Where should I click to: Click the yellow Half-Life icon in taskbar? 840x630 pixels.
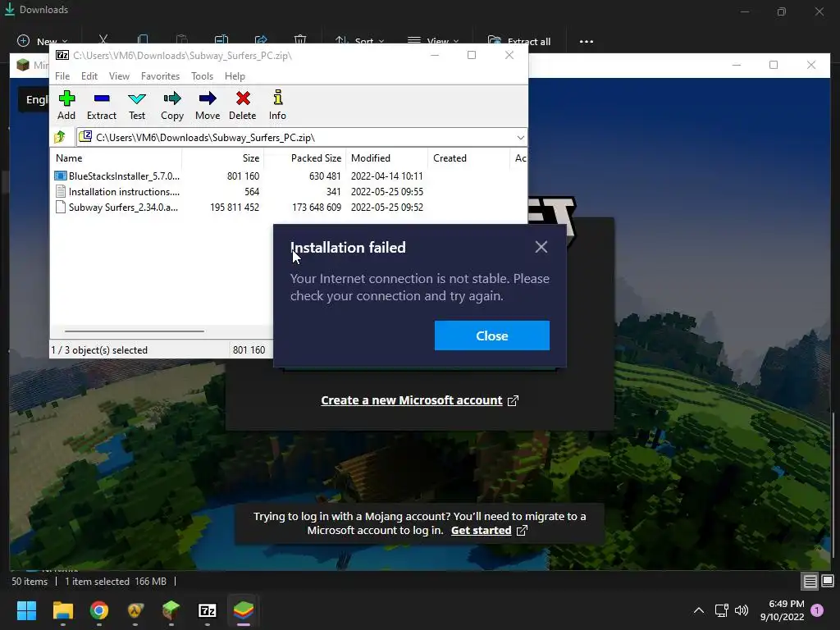tap(135, 610)
